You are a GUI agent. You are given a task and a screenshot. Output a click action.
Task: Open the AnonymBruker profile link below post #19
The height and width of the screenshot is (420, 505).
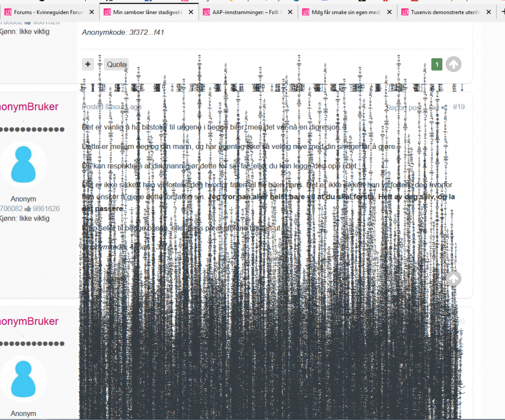(x=29, y=321)
